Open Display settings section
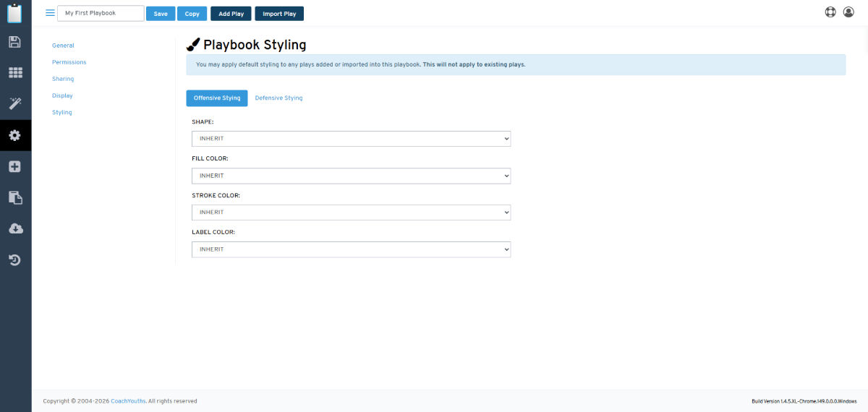 click(x=62, y=95)
